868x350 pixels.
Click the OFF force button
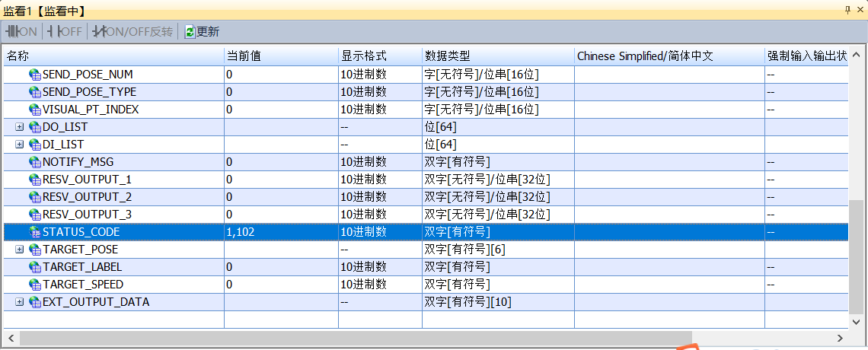click(65, 31)
